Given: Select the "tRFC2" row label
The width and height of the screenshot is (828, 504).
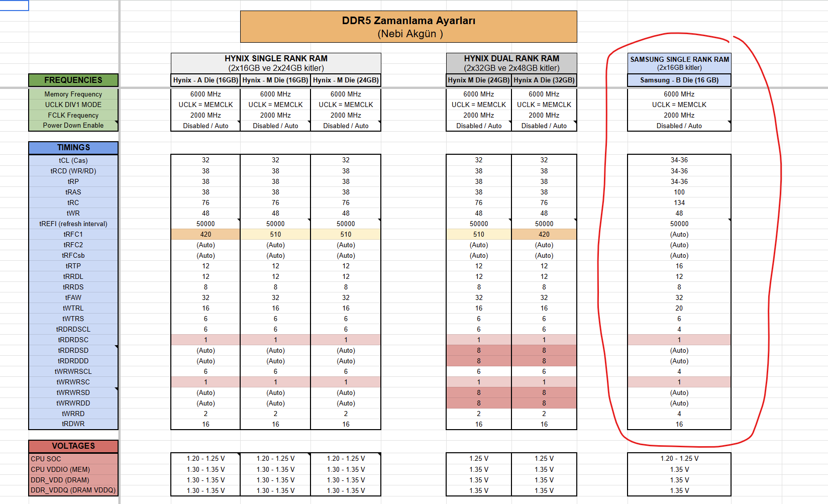Looking at the screenshot, I should pos(73,245).
